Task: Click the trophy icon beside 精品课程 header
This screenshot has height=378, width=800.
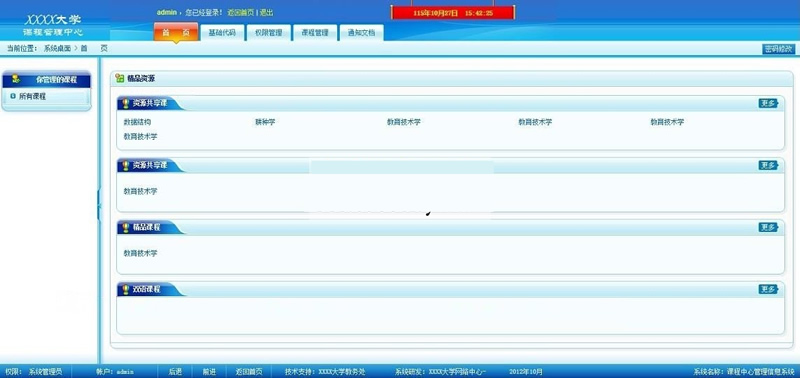Action: click(126, 228)
